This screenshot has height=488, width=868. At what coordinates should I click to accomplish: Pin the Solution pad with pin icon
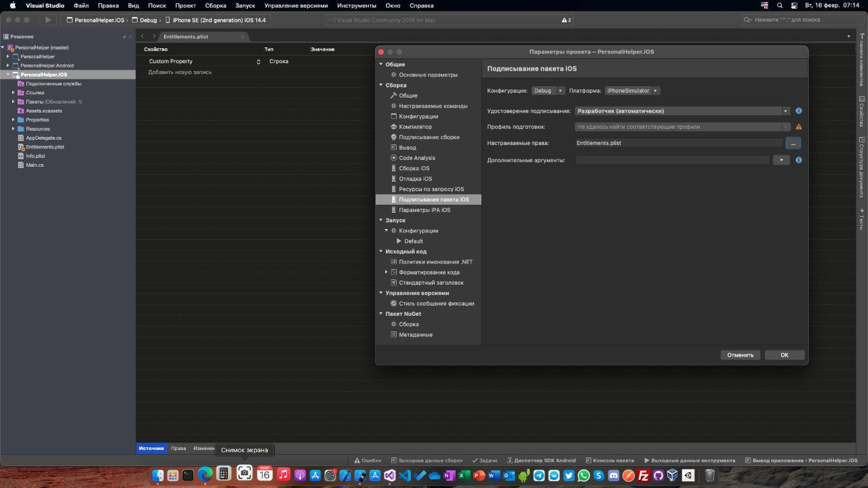[124, 37]
